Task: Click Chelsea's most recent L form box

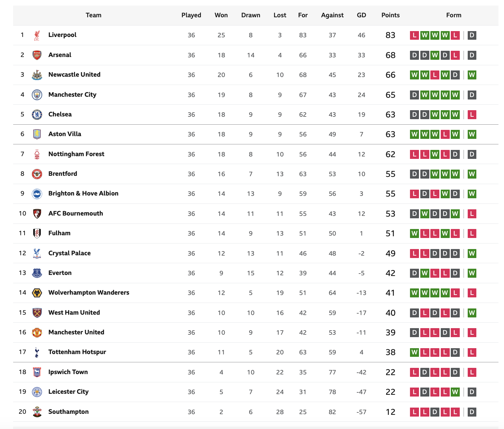Action: coord(472,115)
